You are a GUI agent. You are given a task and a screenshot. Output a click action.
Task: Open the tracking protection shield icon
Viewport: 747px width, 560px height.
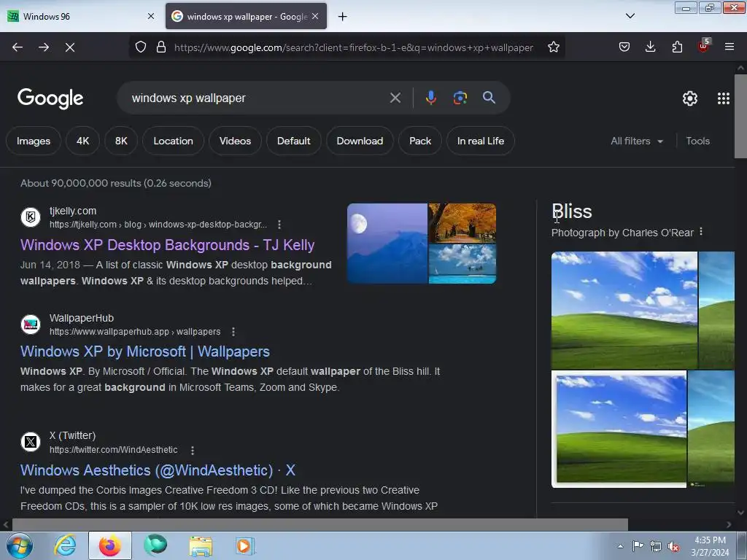141,47
